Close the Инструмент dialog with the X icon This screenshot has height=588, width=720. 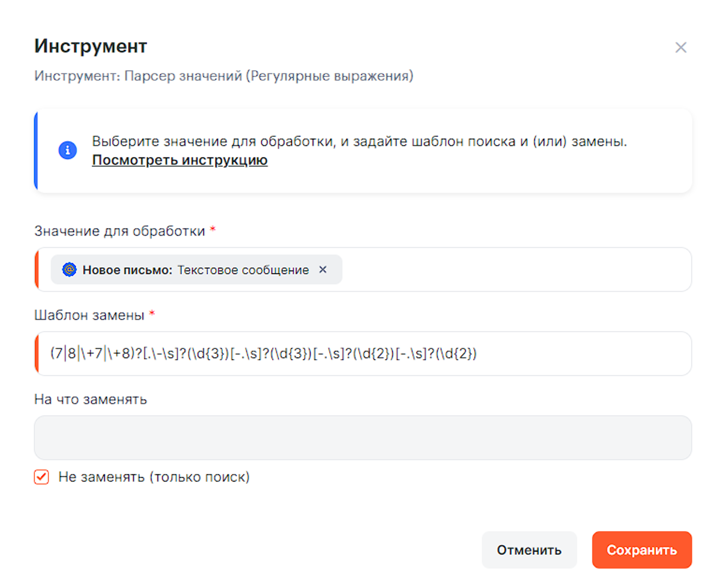(680, 47)
